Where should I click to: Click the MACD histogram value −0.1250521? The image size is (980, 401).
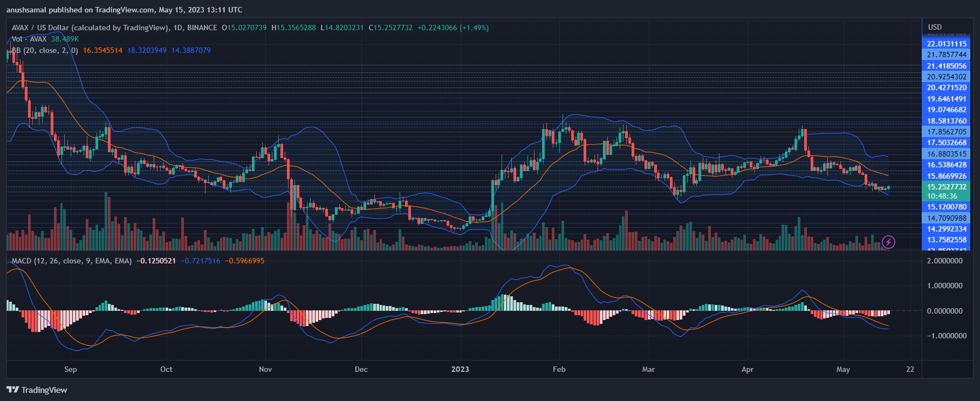(x=156, y=261)
